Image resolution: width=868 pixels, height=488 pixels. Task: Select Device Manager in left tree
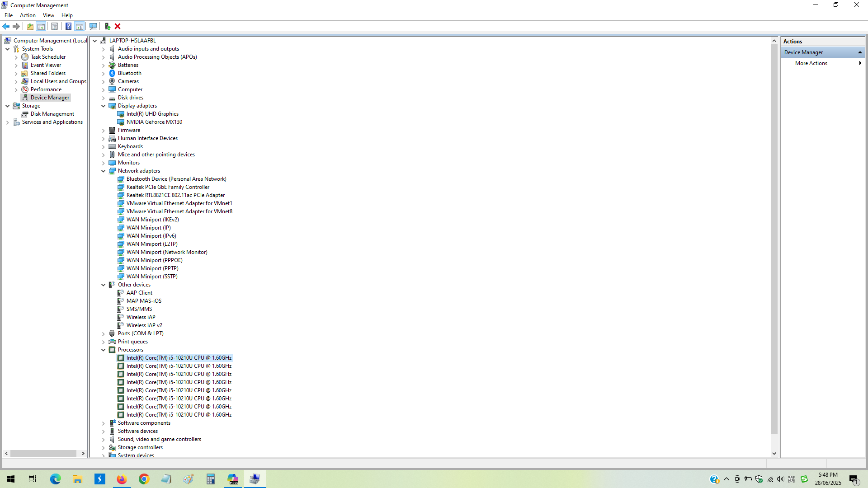(x=50, y=98)
